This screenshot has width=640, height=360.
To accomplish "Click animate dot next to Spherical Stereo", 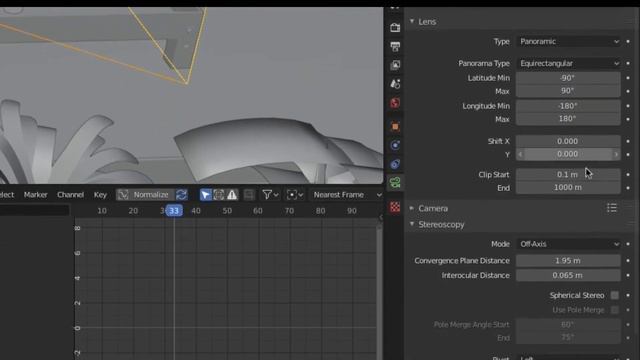I will [x=628, y=295].
